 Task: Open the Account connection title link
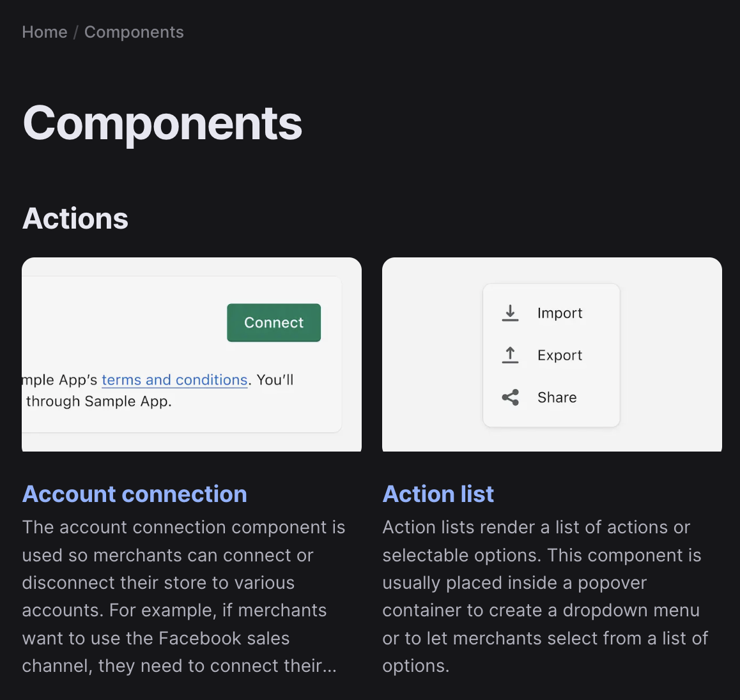click(135, 494)
